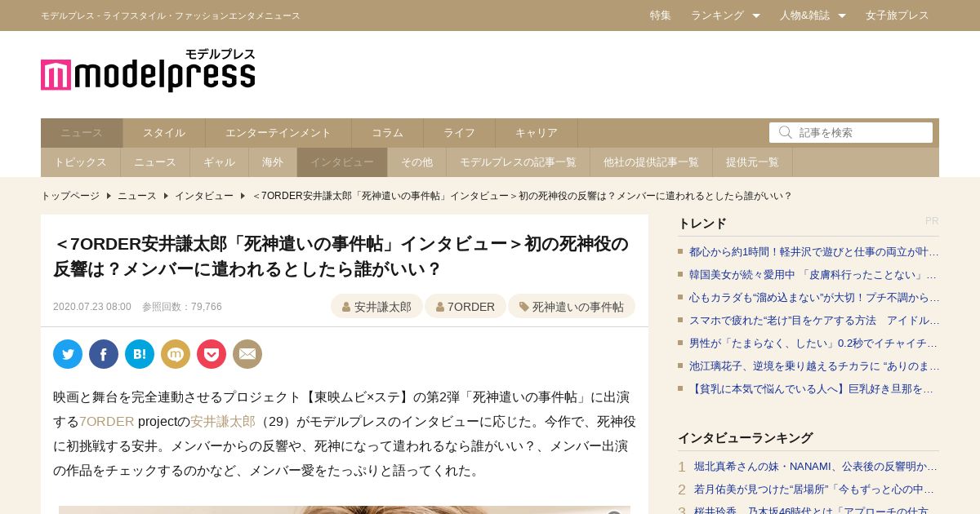Go to トップページ breadcrumb

pyautogui.click(x=70, y=196)
